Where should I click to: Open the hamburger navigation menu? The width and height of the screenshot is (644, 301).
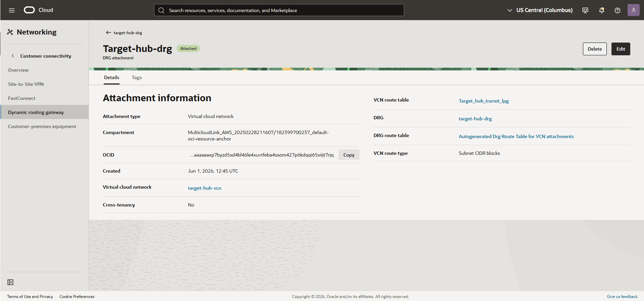point(12,10)
